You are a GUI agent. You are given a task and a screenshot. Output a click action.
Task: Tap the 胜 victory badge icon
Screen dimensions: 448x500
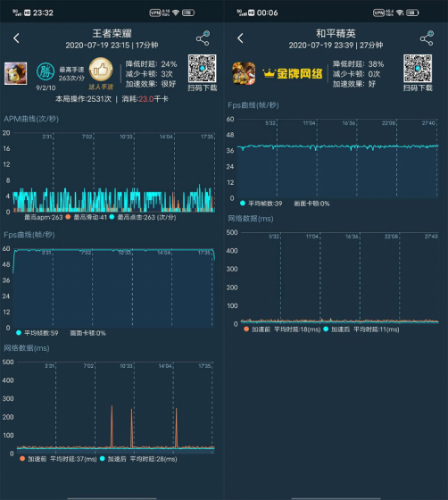pyautogui.click(x=46, y=72)
